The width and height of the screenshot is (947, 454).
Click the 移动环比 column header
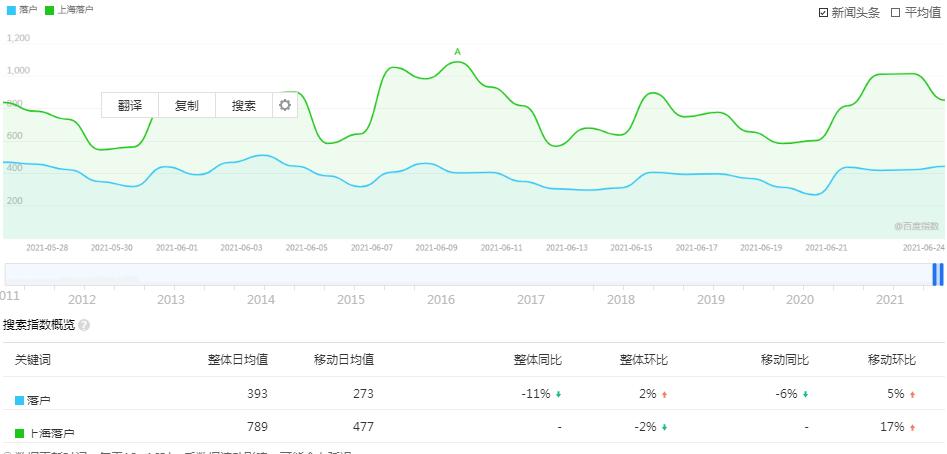(892, 360)
